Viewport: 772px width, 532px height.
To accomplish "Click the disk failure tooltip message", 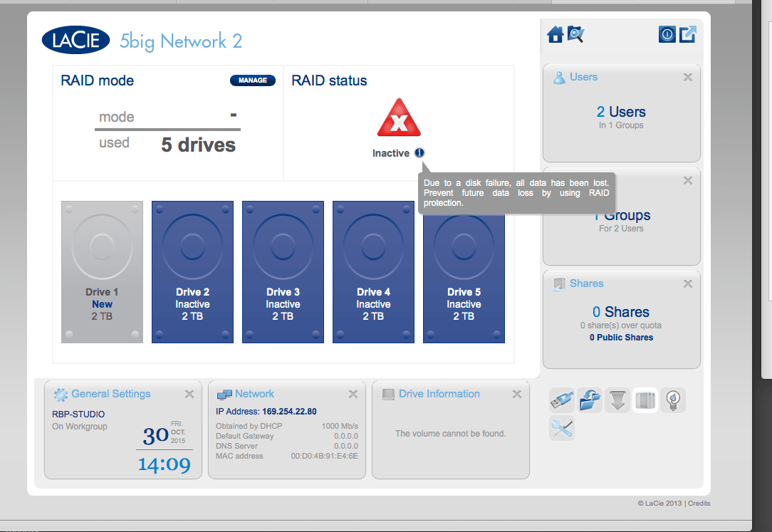I will 516,193.
